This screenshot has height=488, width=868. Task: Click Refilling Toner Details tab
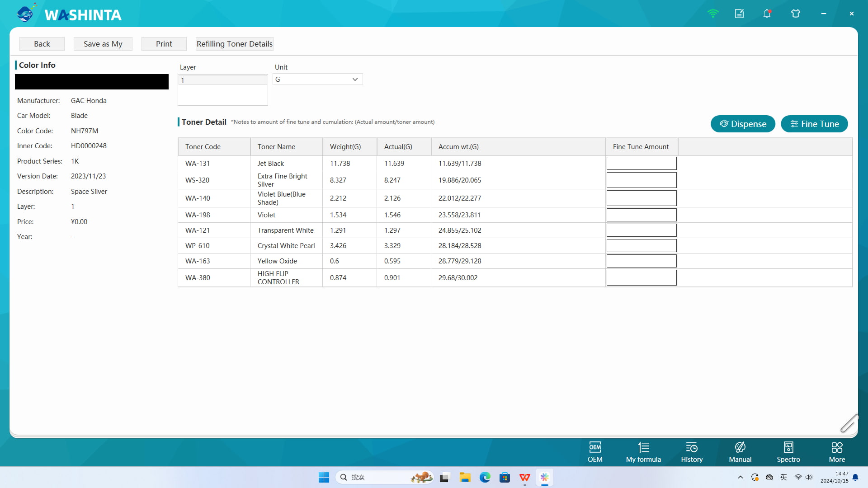(234, 44)
